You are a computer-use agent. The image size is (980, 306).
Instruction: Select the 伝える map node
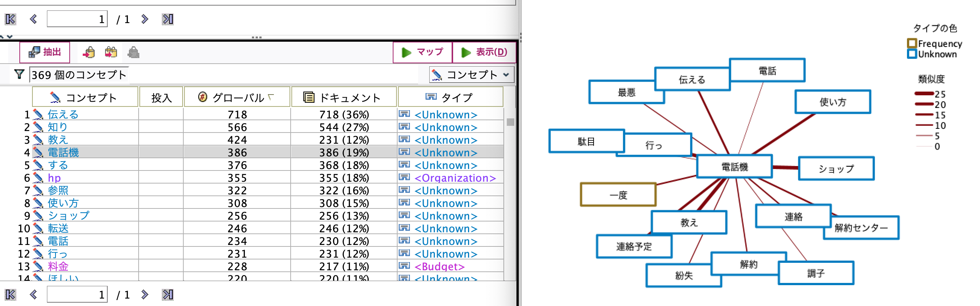tap(692, 79)
